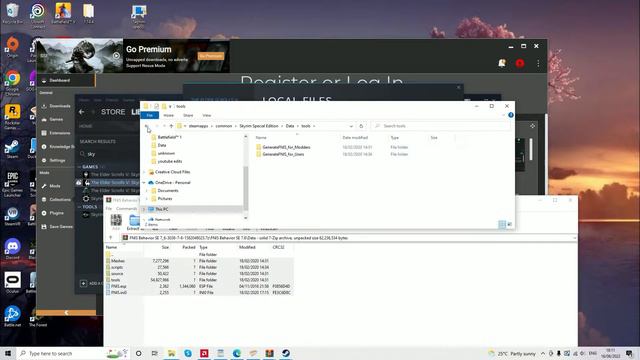The width and height of the screenshot is (640, 360).
Task: Click Explorer Back navigation arrow
Action: click(x=147, y=126)
